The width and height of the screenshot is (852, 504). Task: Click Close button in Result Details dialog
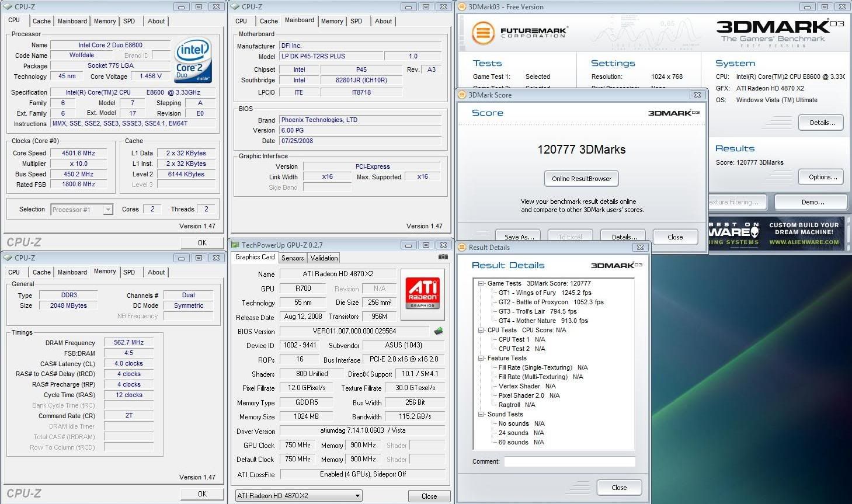(619, 488)
